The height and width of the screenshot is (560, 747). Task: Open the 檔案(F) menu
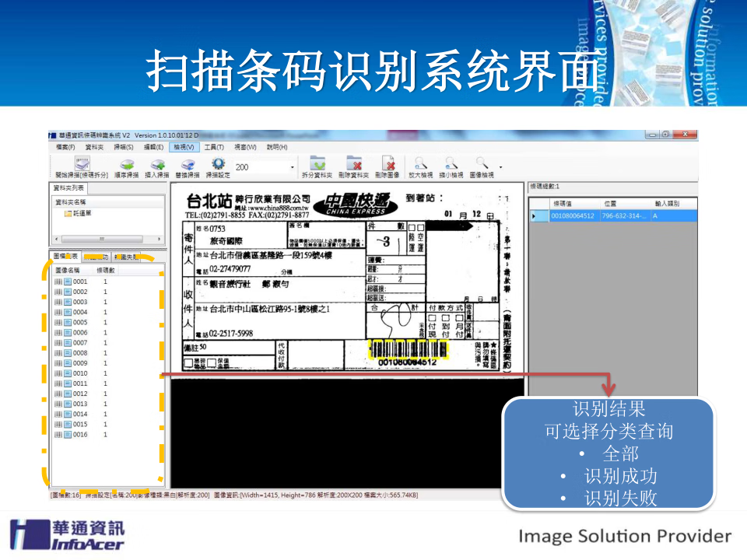tap(65, 147)
